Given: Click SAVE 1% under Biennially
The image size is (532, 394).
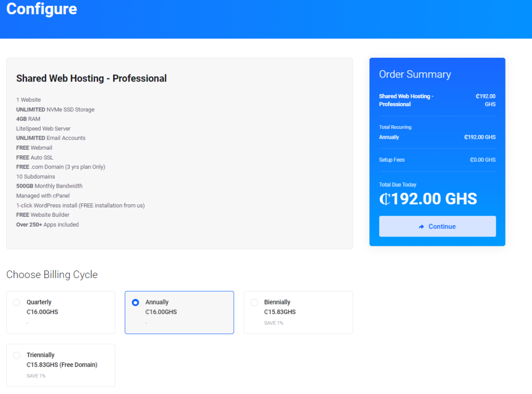Looking at the screenshot, I should click(x=274, y=323).
